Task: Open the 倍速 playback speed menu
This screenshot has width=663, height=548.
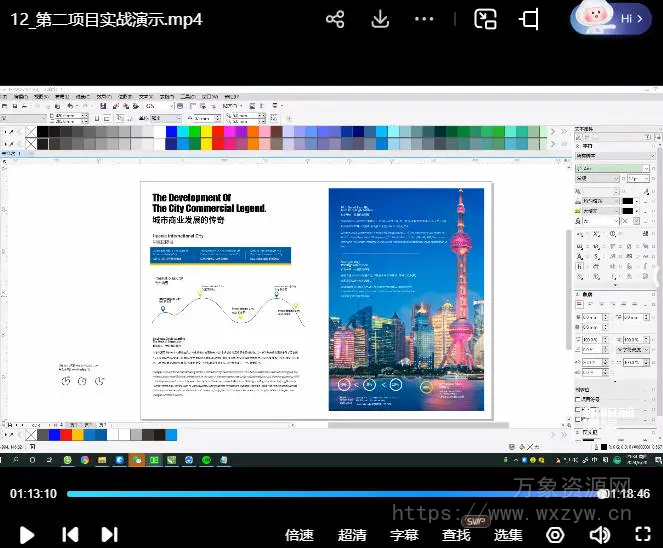Action: pyautogui.click(x=299, y=535)
